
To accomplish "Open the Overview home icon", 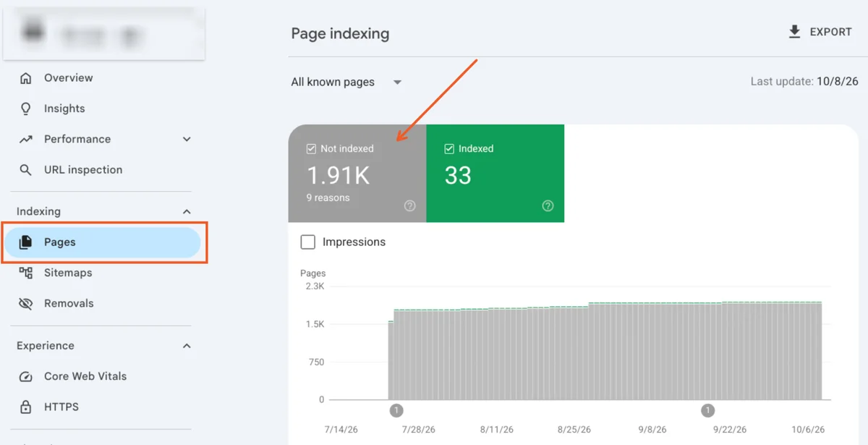I will pos(26,78).
